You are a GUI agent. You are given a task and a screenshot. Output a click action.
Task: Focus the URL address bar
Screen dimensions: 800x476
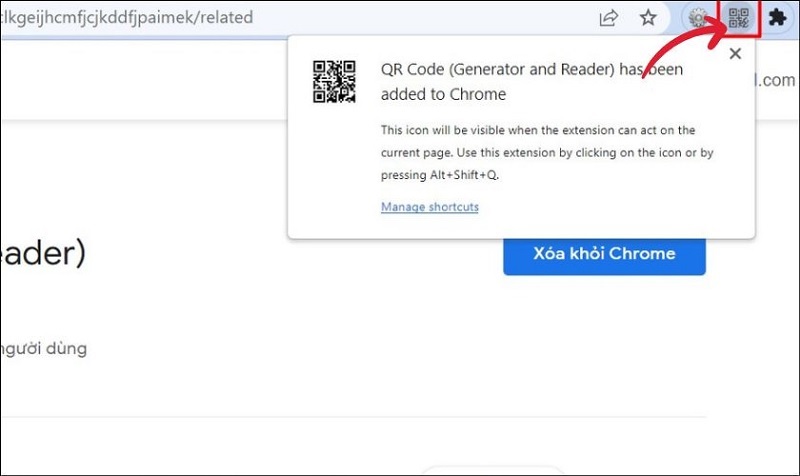300,18
